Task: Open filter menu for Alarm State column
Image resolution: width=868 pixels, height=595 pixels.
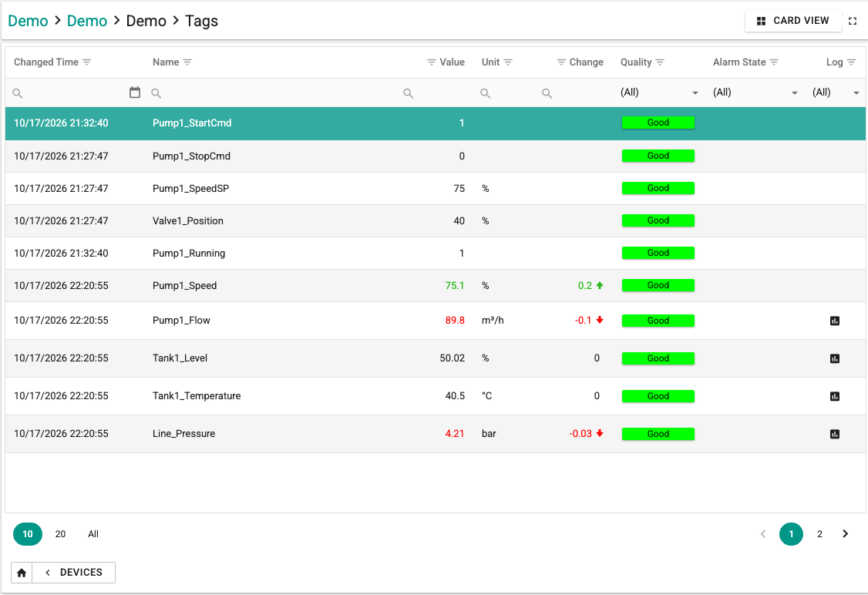Action: 775,62
